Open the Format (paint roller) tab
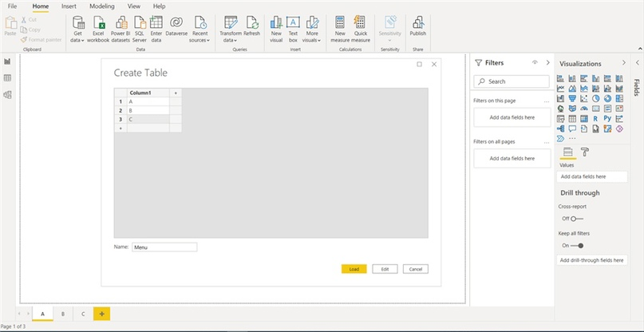Screen dimensions: 644x332 click(x=585, y=152)
